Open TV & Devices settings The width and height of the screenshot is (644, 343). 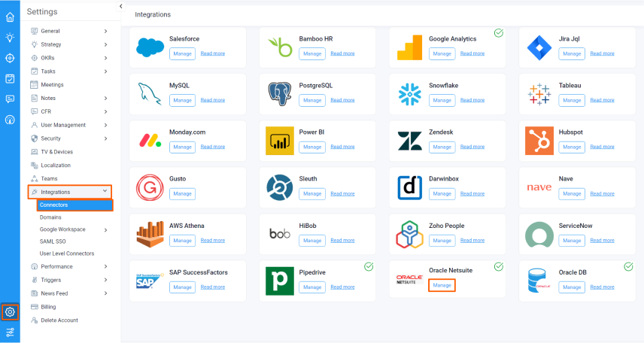coord(56,152)
